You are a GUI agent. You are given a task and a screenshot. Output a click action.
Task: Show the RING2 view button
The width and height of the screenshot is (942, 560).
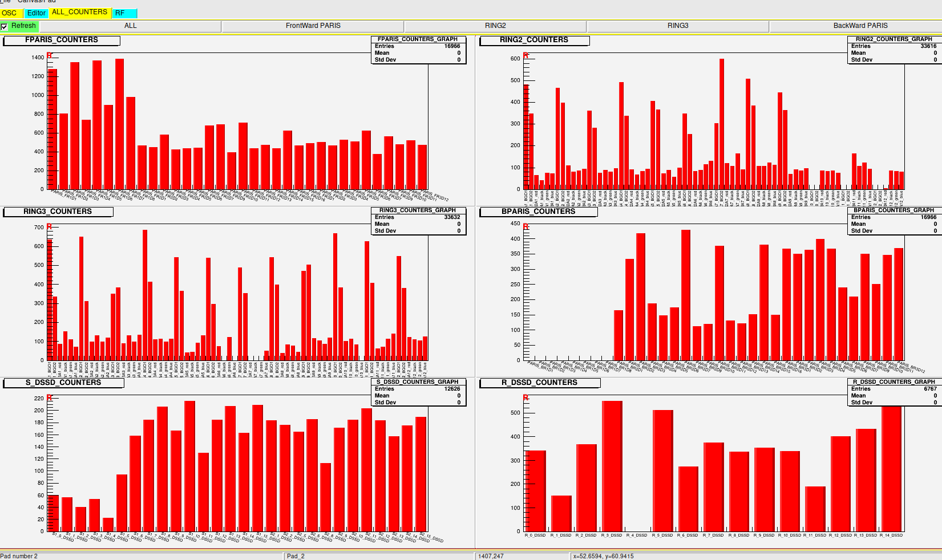(495, 26)
